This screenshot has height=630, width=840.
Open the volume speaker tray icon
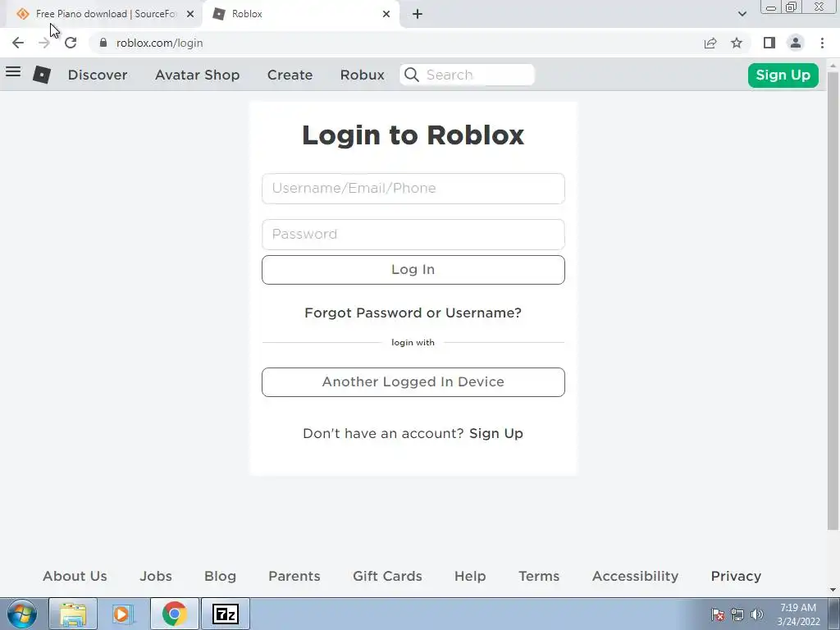coord(757,614)
